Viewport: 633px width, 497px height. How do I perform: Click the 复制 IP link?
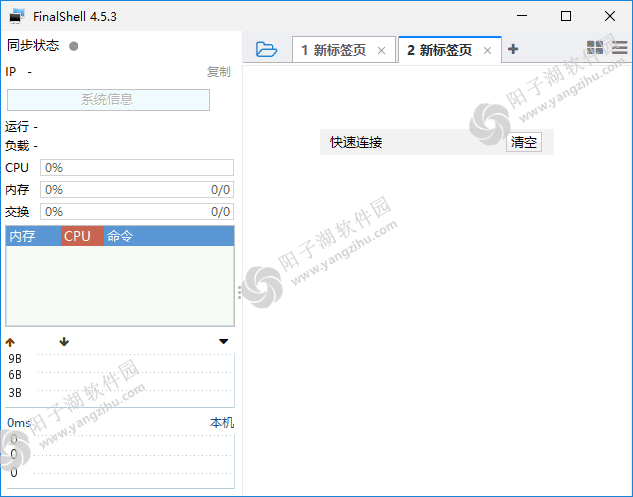218,71
